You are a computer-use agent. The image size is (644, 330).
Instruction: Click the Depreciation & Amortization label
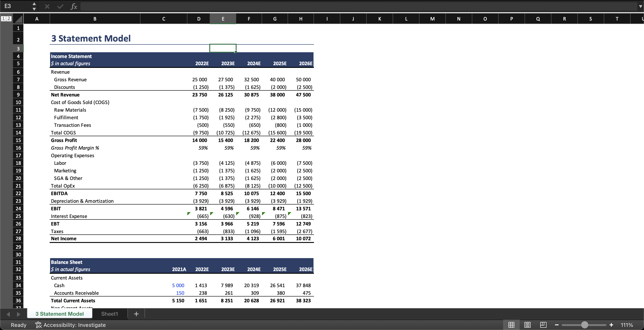82,201
